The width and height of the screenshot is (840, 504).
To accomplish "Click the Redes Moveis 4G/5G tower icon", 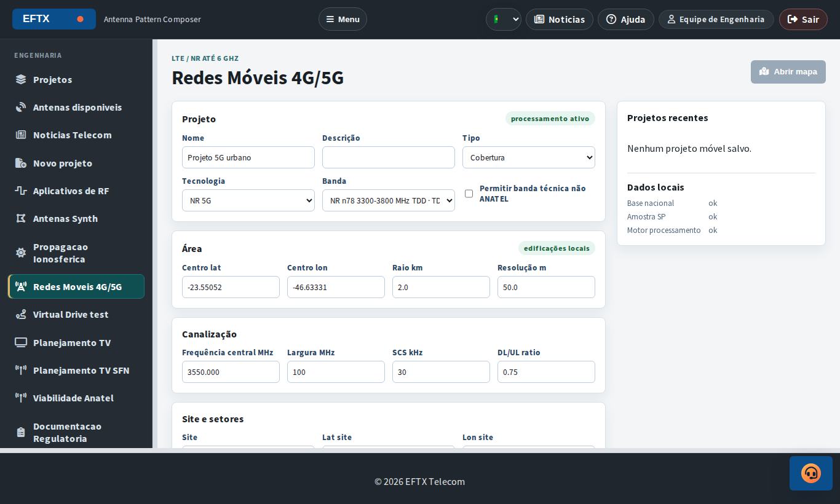I will tap(21, 286).
